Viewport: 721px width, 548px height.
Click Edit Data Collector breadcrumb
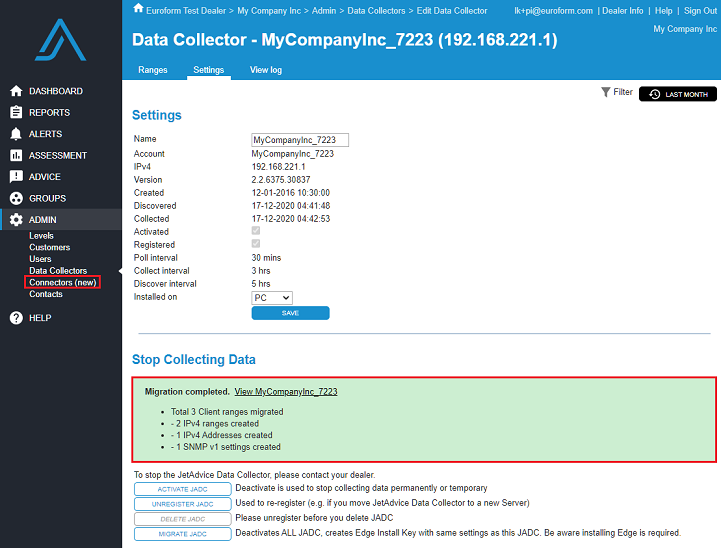(x=452, y=11)
